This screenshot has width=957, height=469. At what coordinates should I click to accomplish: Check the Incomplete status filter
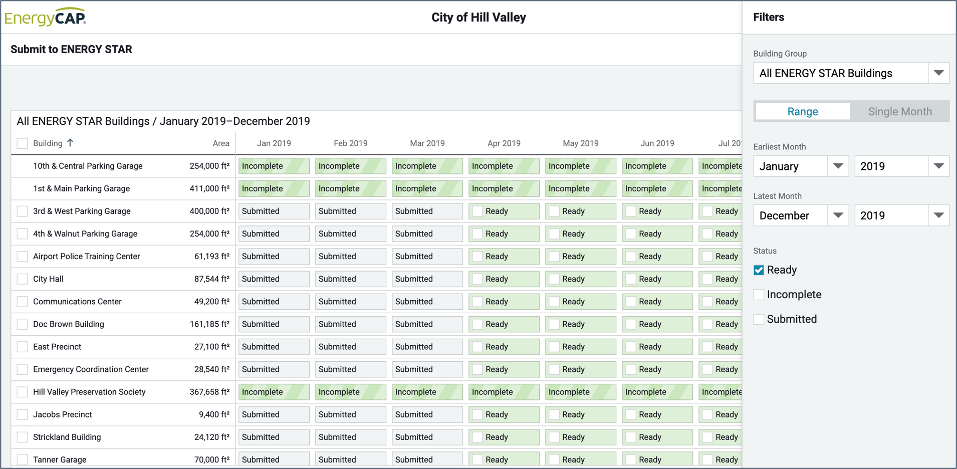pyautogui.click(x=759, y=295)
